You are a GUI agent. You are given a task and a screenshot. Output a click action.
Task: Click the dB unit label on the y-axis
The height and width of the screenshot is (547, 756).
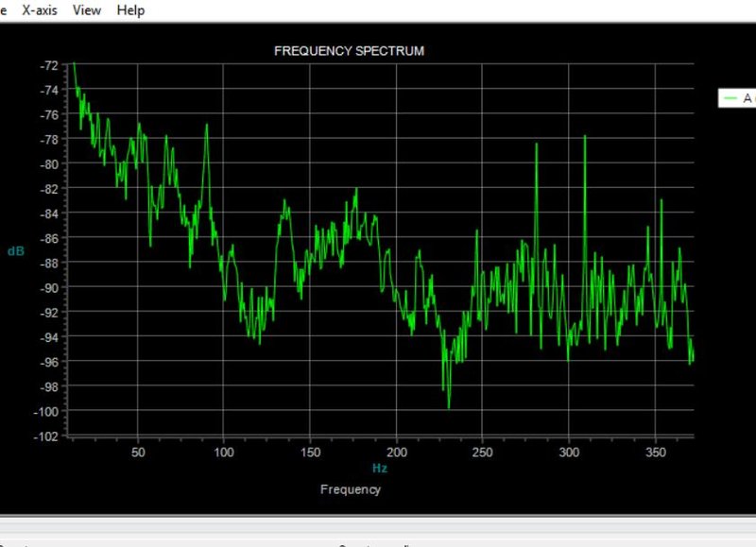click(16, 251)
